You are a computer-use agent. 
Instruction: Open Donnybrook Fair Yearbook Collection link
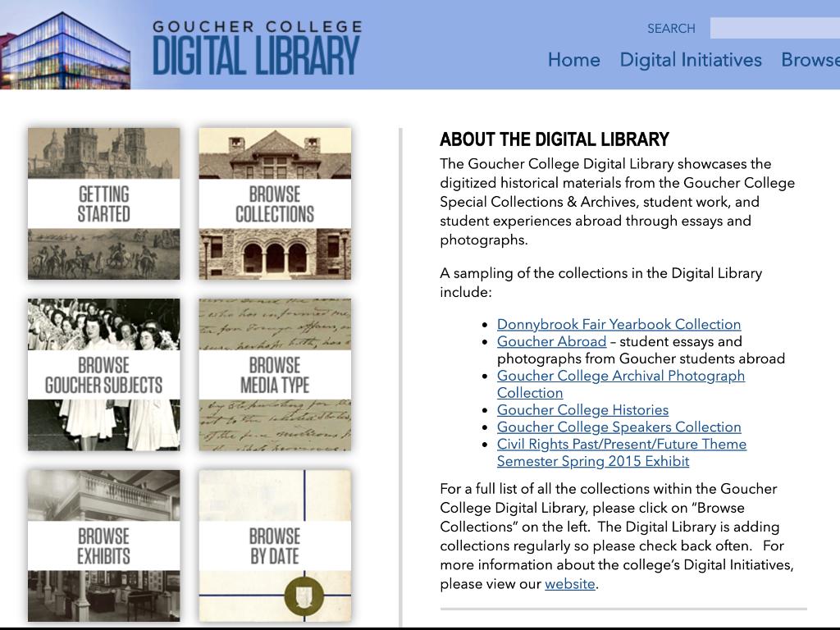pyautogui.click(x=619, y=324)
